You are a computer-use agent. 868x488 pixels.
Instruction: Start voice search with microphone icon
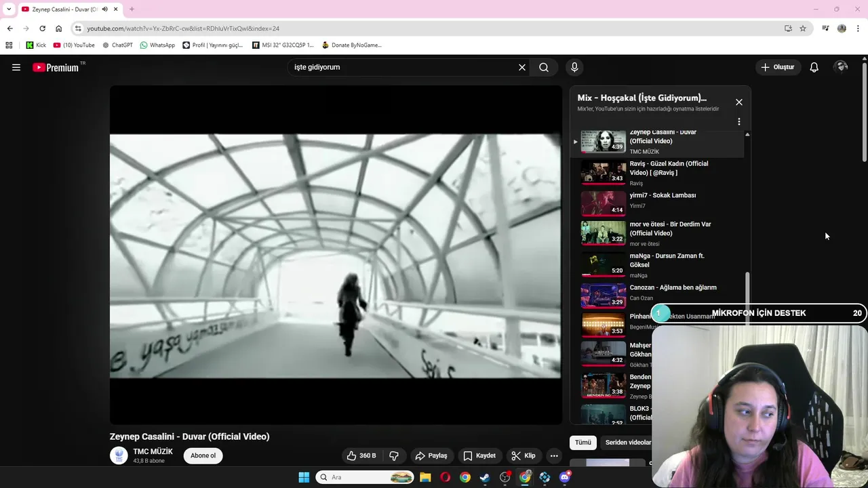coord(574,67)
